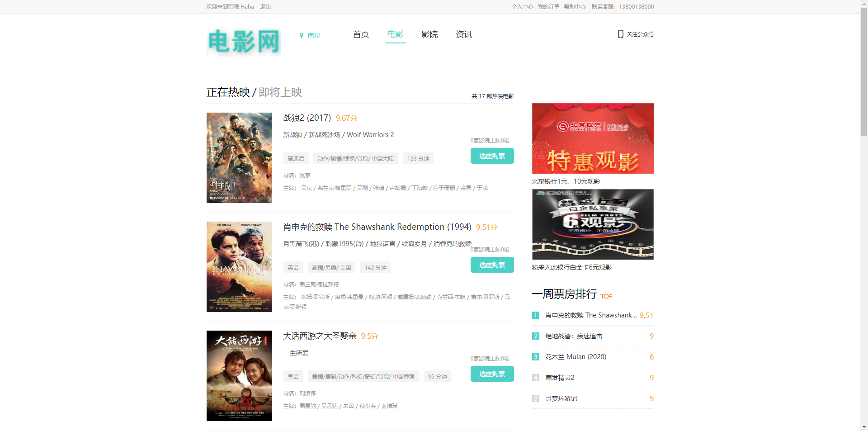
Task: Click the 95 分钟 duration tag
Action: [x=437, y=376]
